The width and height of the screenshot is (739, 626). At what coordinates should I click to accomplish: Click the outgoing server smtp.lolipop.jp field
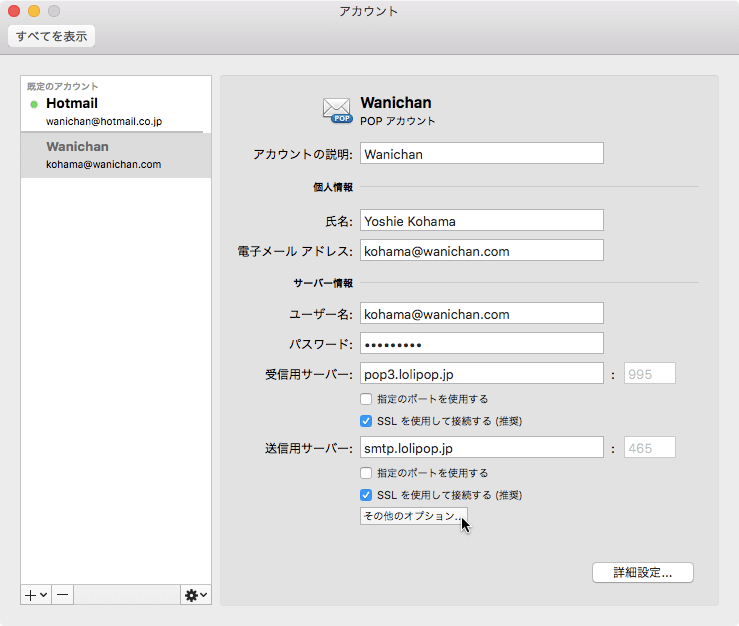point(481,448)
